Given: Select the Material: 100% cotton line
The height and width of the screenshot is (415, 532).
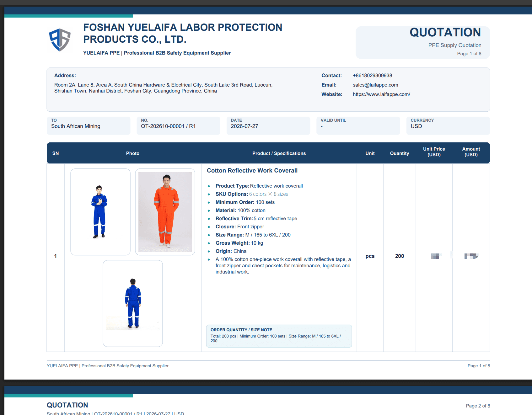Looking at the screenshot, I should click(x=240, y=210).
